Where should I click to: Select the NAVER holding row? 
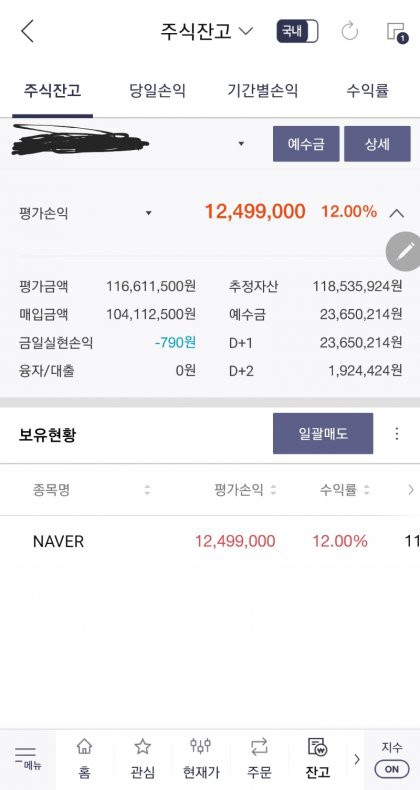click(x=210, y=542)
